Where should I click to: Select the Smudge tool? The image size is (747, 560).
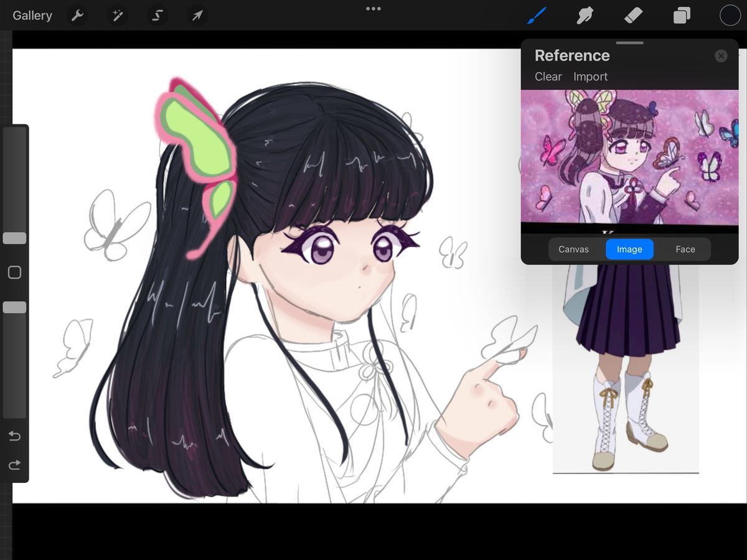click(585, 16)
